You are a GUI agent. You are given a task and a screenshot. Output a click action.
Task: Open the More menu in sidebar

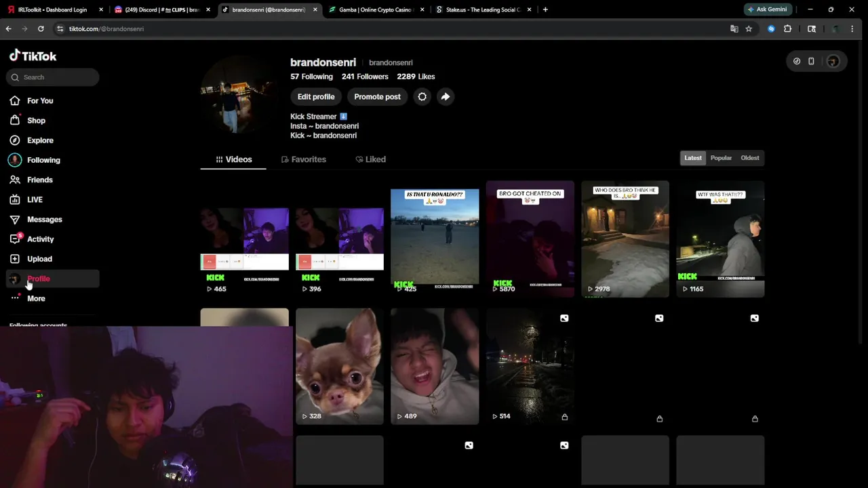(x=36, y=299)
